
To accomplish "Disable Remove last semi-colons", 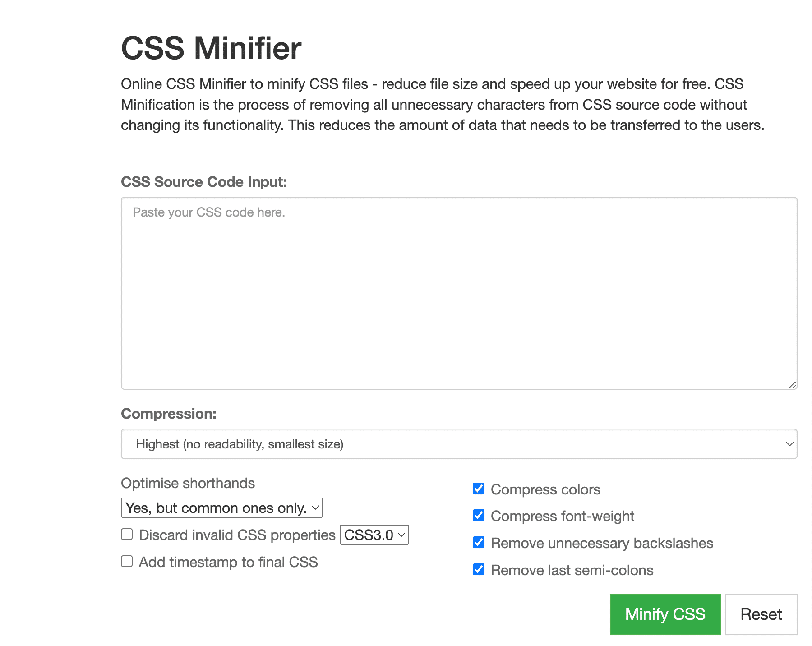I will [478, 569].
